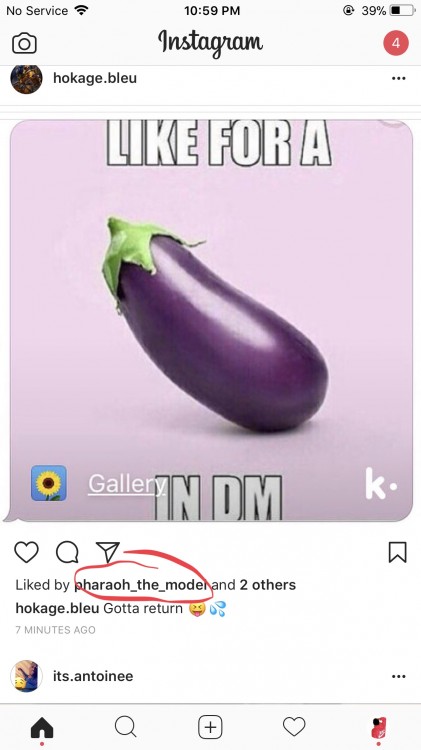
Task: Open Search tab with magnifier icon
Action: point(126,727)
